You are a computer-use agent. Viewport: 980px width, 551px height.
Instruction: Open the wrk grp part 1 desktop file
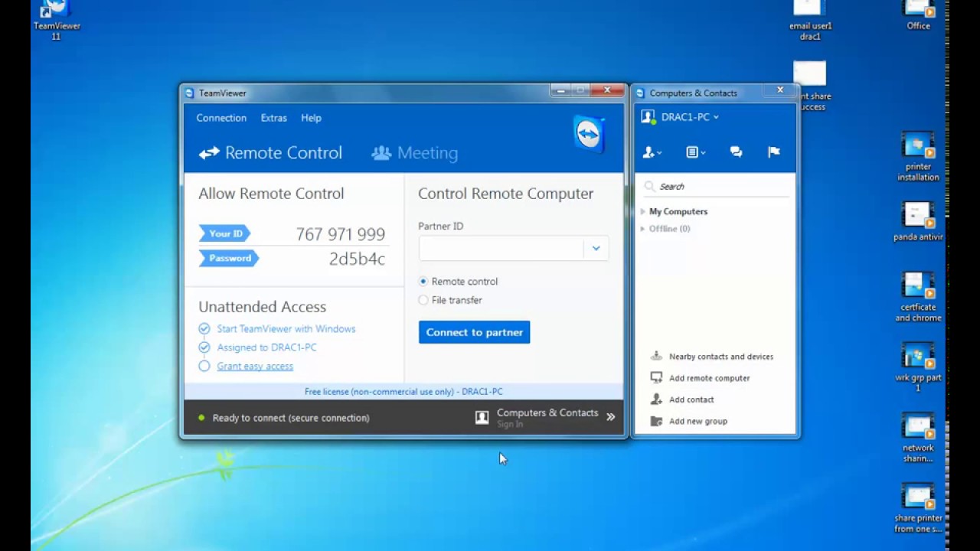pyautogui.click(x=919, y=367)
